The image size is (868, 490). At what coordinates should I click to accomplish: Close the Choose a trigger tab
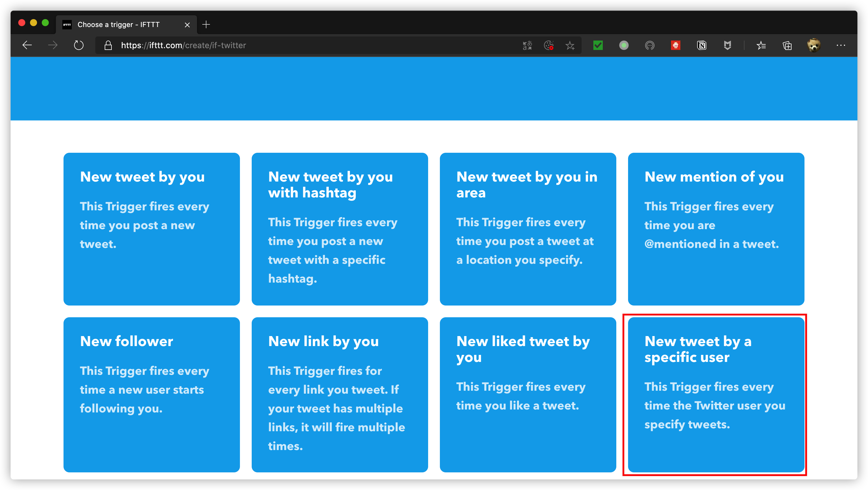(x=187, y=25)
